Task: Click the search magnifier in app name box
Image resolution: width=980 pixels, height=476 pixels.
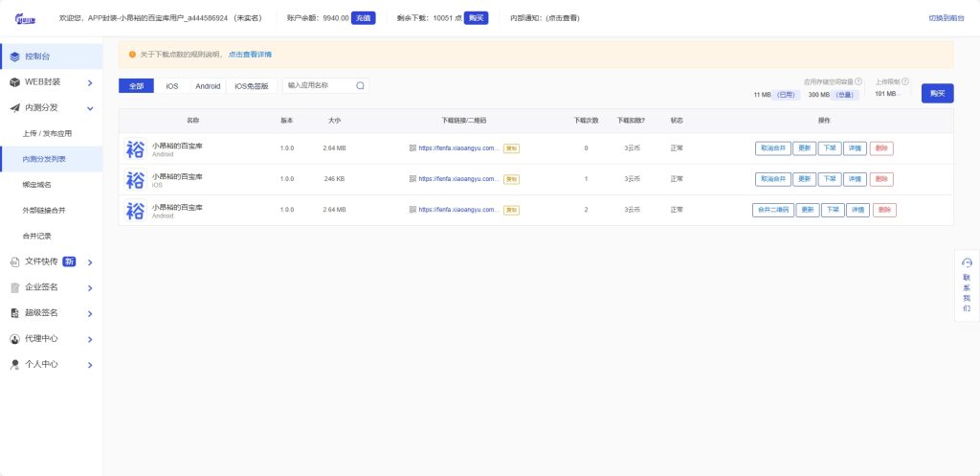Action: tap(360, 85)
